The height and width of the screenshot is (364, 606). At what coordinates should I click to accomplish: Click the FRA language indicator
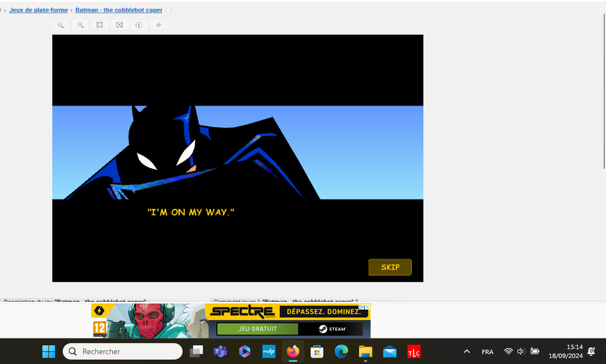pyautogui.click(x=488, y=352)
